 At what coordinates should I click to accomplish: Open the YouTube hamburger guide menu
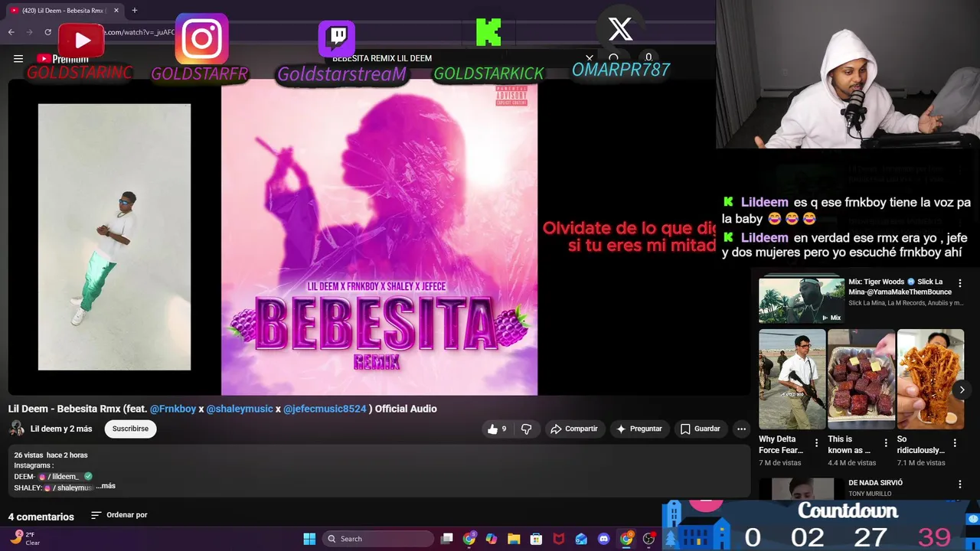[x=18, y=58]
